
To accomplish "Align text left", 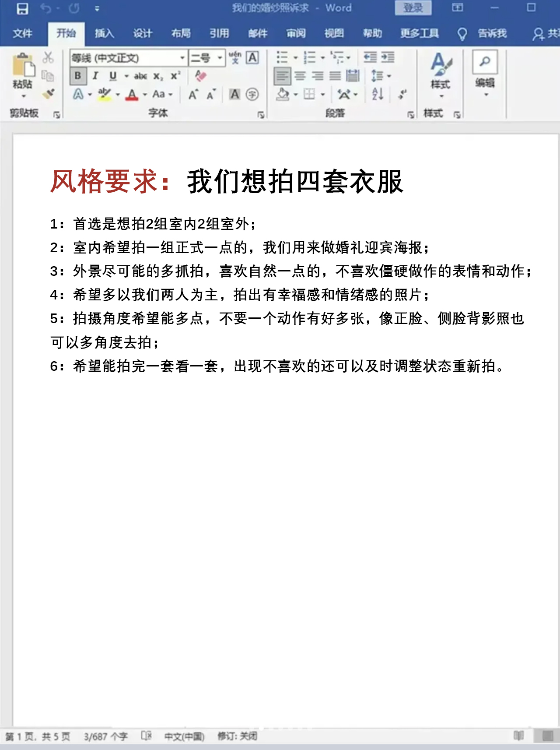I will (282, 76).
